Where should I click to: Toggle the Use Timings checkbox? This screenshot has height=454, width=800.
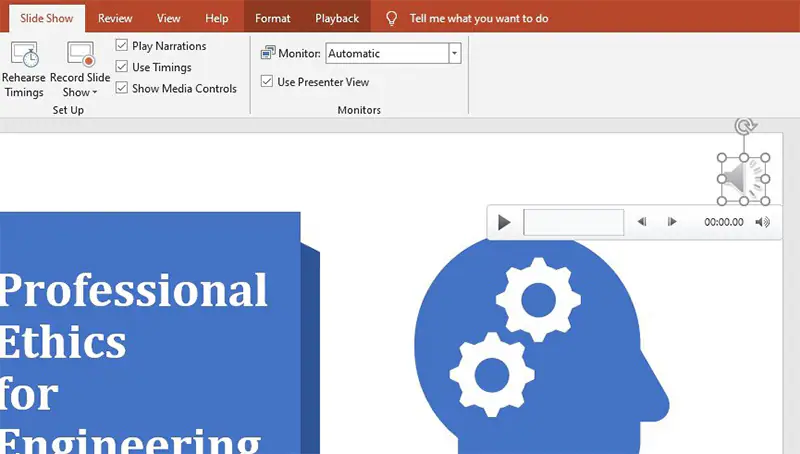point(121,67)
